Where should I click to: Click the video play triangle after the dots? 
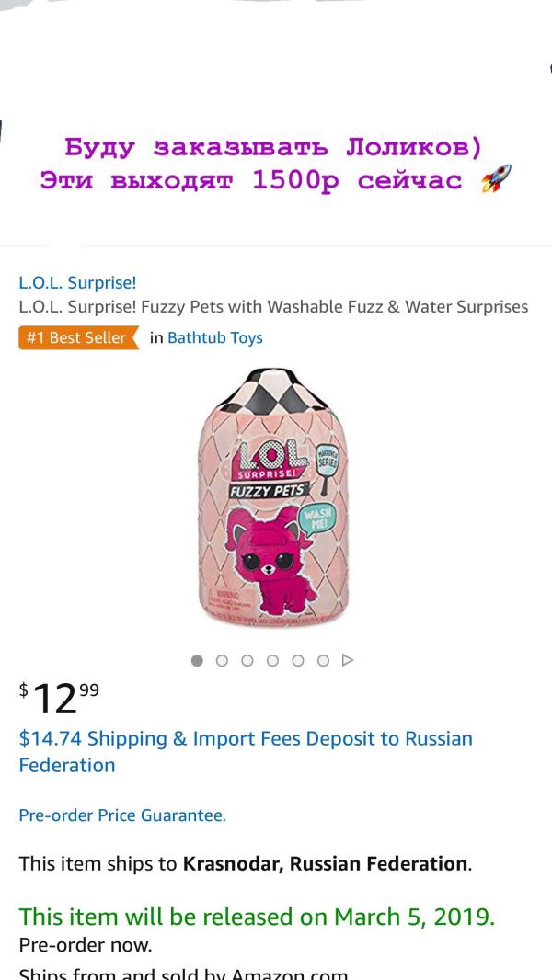tap(347, 660)
